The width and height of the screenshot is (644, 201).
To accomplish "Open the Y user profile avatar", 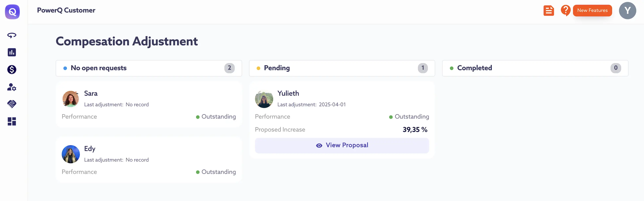I will (x=627, y=11).
